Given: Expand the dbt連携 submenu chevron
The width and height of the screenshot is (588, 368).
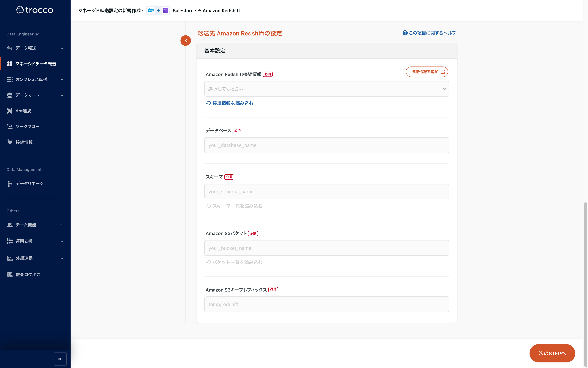Looking at the screenshot, I should pyautogui.click(x=62, y=111).
